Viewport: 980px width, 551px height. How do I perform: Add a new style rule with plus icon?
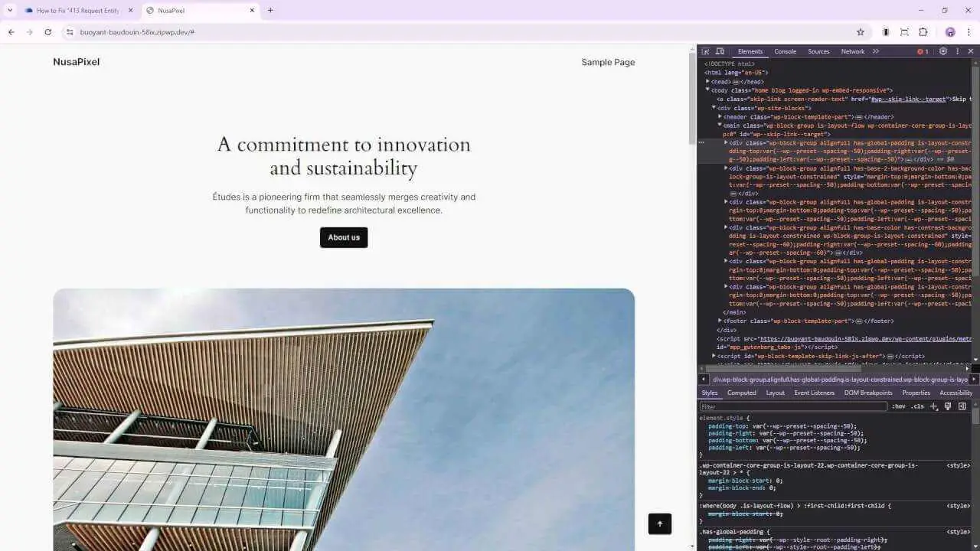[x=933, y=406]
